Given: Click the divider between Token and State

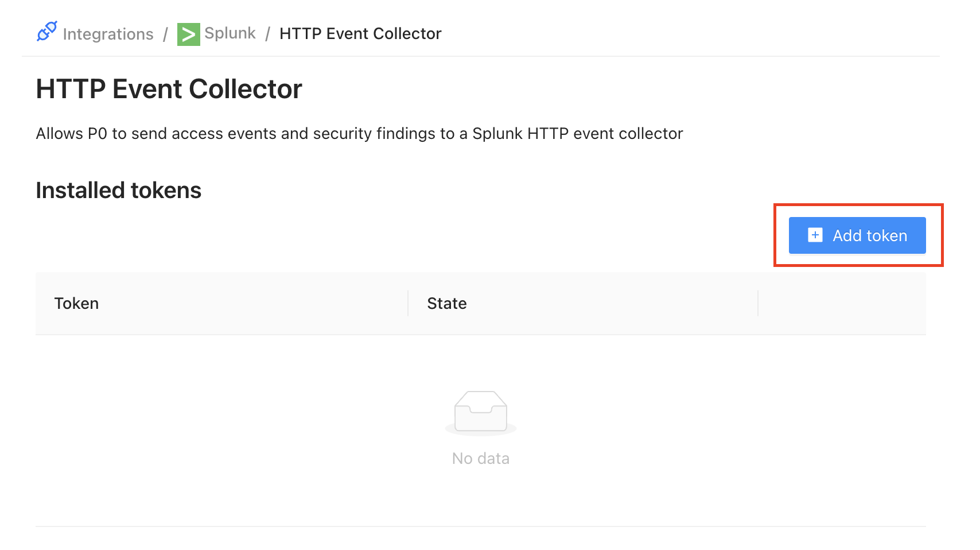Looking at the screenshot, I should tap(408, 303).
